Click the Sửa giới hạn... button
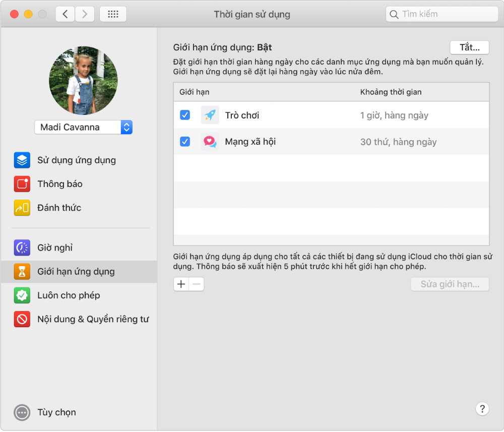The image size is (504, 432). [x=450, y=284]
